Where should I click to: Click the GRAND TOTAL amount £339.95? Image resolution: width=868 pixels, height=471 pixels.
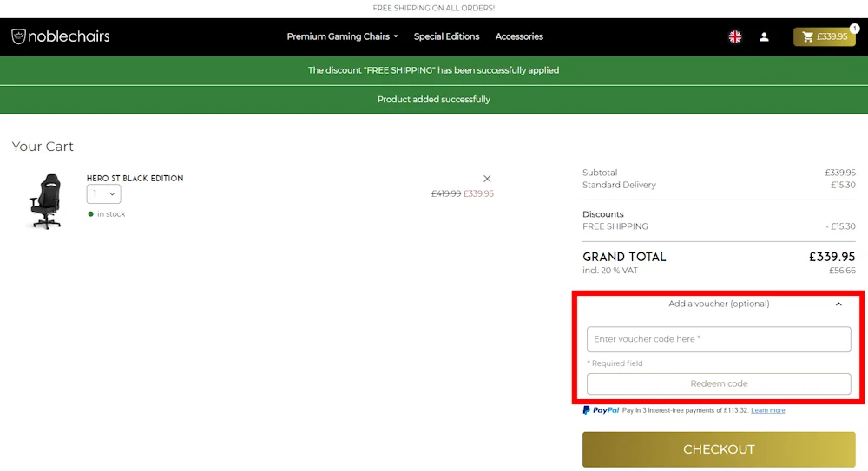(x=832, y=257)
